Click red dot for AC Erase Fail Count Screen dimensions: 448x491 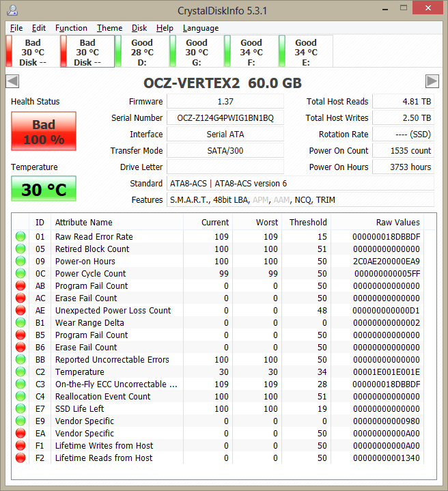pyautogui.click(x=20, y=298)
